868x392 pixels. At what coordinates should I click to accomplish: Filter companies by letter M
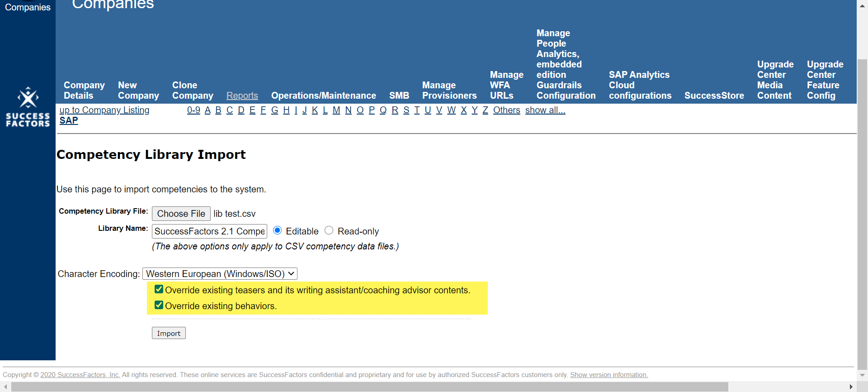click(x=336, y=110)
